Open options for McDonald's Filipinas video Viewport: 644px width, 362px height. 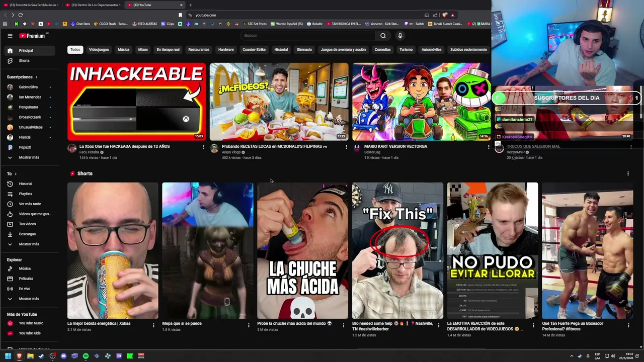pos(346,147)
